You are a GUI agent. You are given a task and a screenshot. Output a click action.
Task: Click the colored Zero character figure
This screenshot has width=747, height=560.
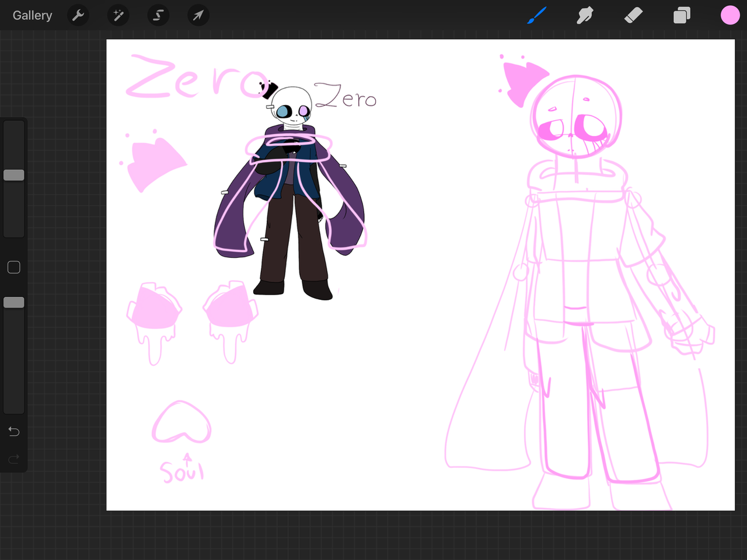290,191
